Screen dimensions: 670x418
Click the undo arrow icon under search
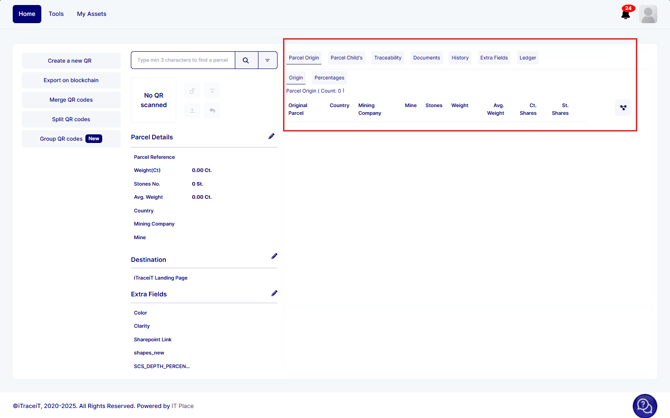[x=212, y=110]
